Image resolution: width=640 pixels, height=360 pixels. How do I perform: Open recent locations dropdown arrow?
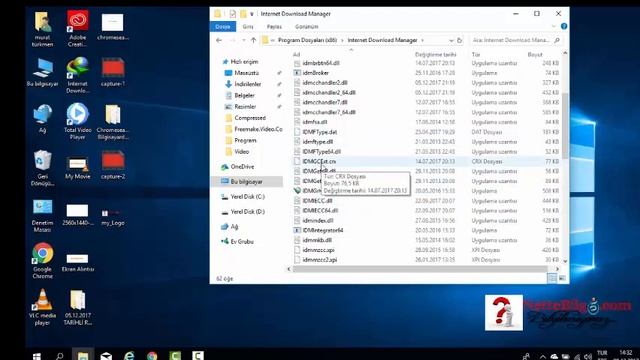pyautogui.click(x=244, y=40)
